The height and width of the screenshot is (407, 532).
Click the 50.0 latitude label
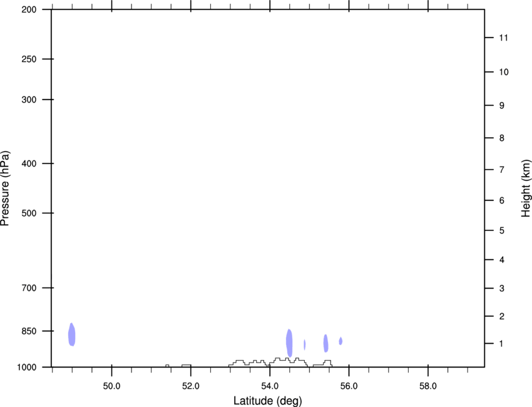(111, 386)
